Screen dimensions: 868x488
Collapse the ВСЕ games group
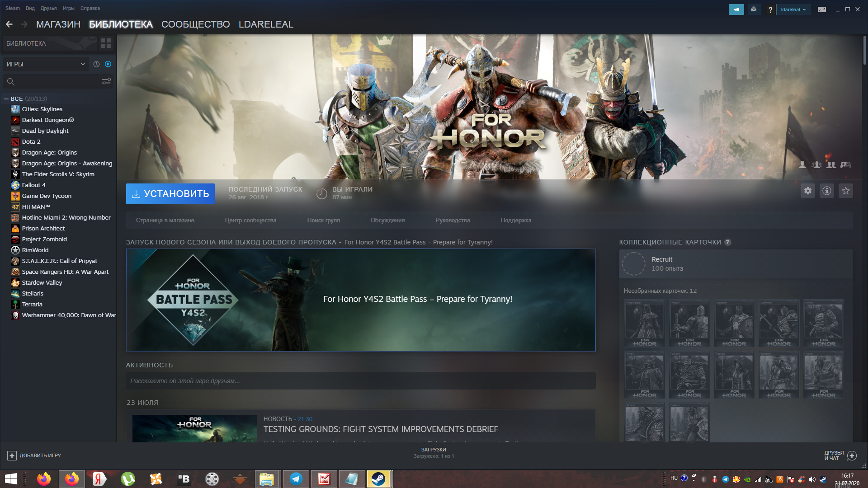(x=6, y=99)
